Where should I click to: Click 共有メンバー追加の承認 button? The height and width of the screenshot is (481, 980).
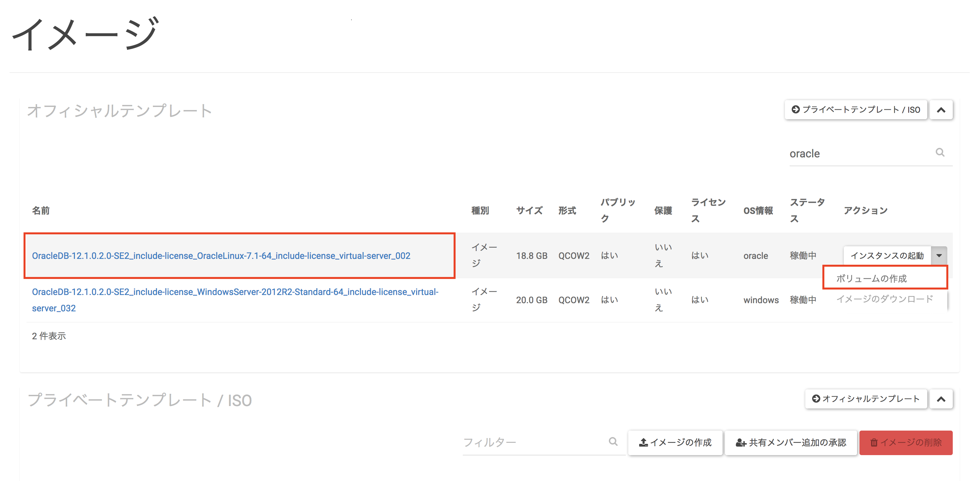tap(791, 442)
